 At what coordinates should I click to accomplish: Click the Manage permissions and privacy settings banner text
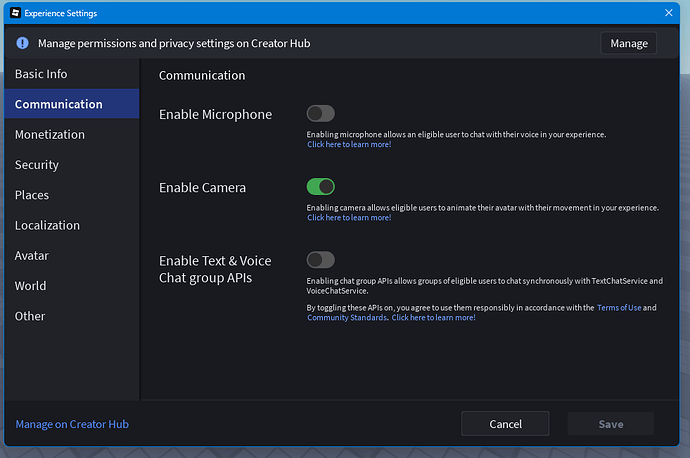[x=174, y=43]
